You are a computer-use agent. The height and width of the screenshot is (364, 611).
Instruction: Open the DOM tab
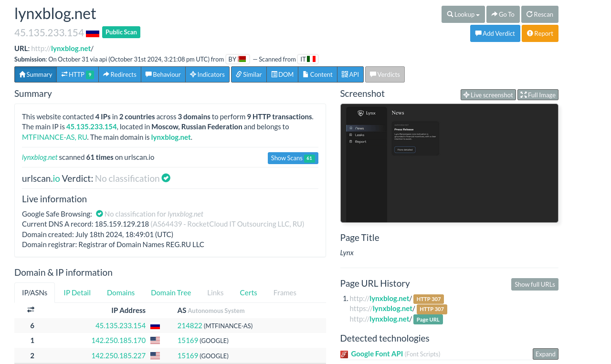click(x=282, y=74)
